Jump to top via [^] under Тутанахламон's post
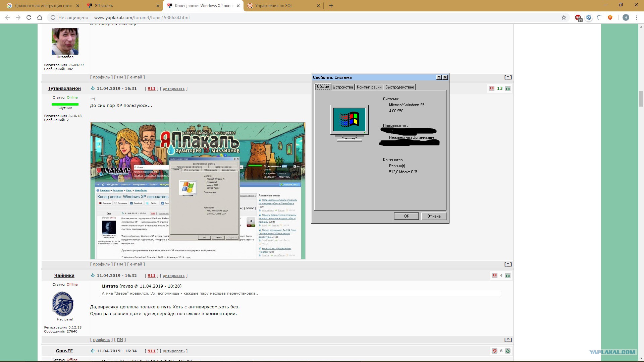Image resolution: width=644 pixels, height=362 pixels. coord(508,264)
